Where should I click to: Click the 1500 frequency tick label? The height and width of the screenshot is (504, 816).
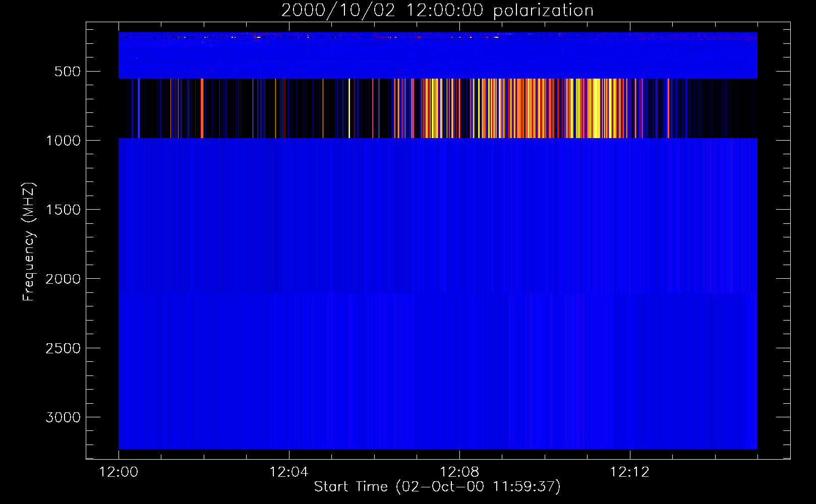pos(63,210)
